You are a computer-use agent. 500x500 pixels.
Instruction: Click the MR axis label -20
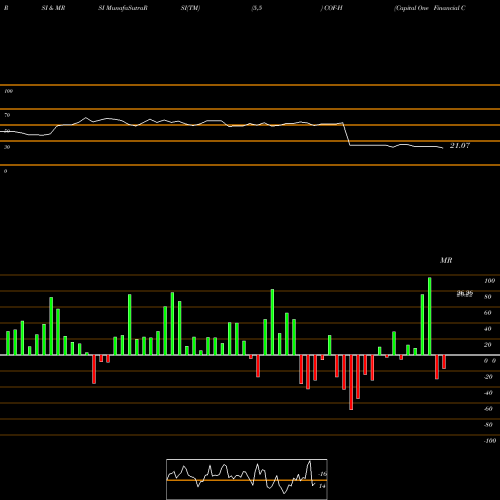tap(488, 377)
